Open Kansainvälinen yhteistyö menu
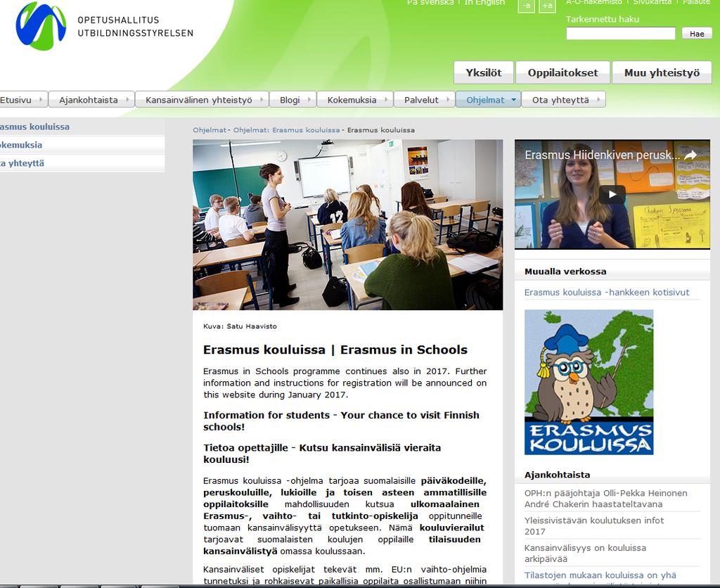 click(x=202, y=100)
